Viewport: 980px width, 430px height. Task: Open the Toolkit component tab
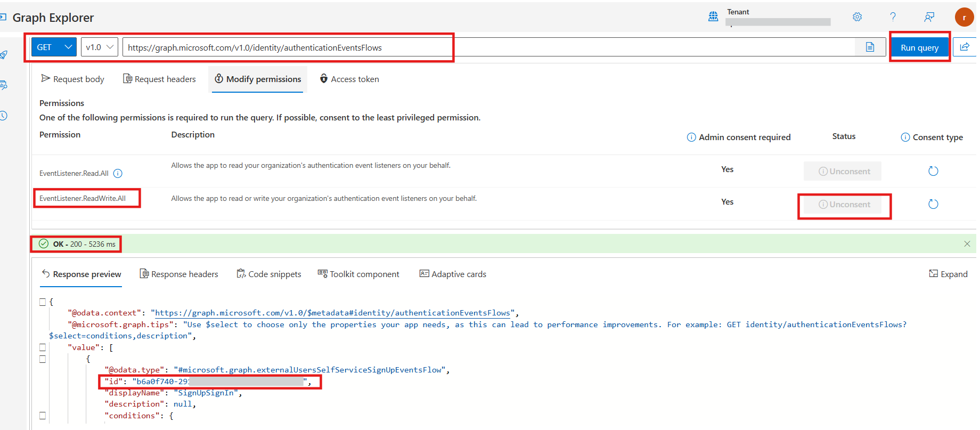pyautogui.click(x=358, y=274)
